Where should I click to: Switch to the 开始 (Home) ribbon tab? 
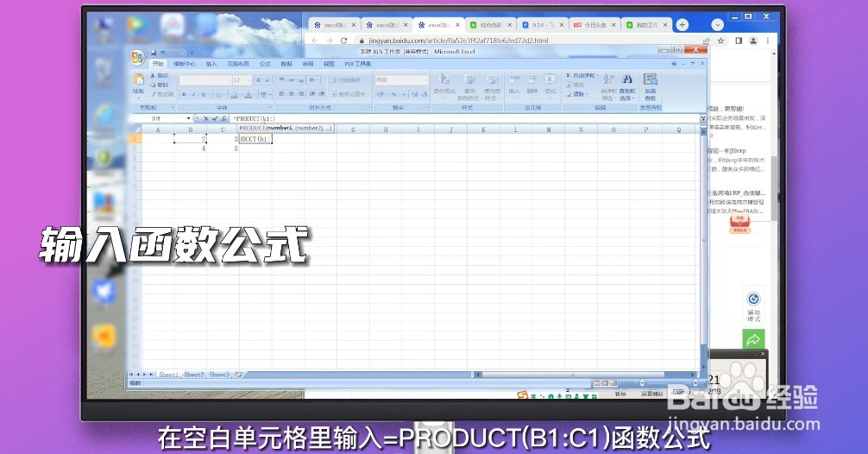point(158,64)
